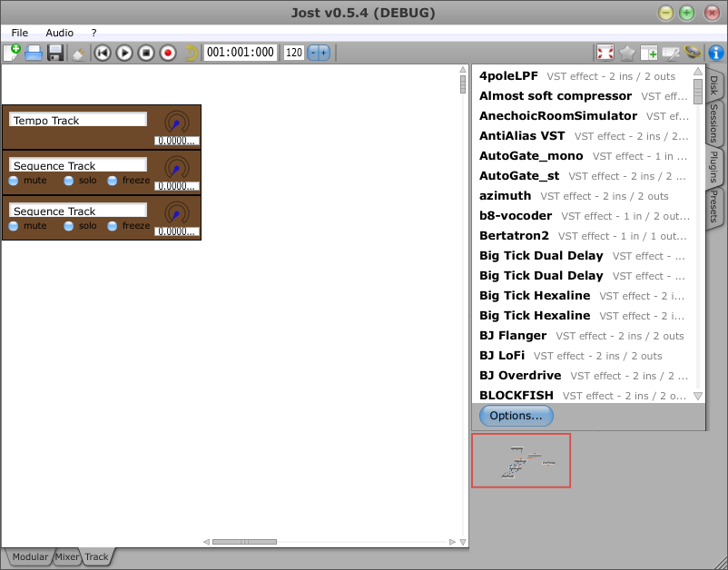Viewport: 728px width, 570px height.
Task: Click the red arrows fullscreen icon
Action: coord(605,53)
